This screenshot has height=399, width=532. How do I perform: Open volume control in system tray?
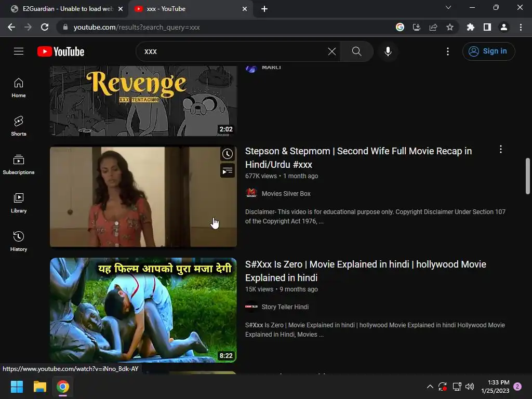coord(470,387)
